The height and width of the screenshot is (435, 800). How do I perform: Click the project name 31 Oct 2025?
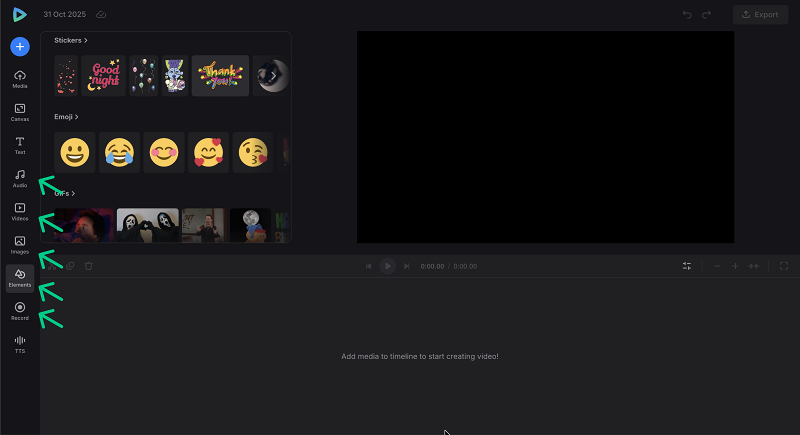point(65,15)
